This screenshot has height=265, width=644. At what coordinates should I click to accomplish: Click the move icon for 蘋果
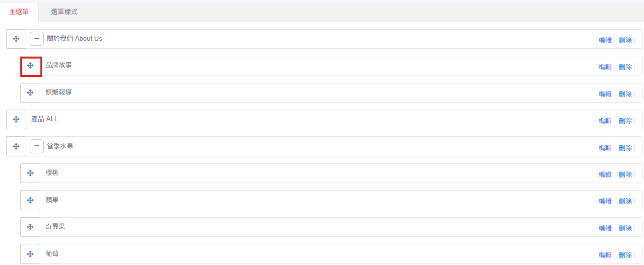point(30,200)
